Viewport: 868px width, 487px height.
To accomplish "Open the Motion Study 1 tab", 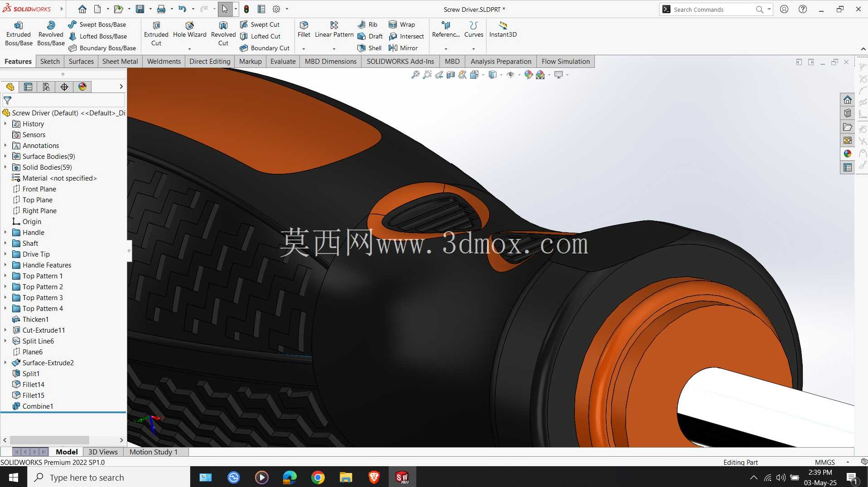I will pyautogui.click(x=154, y=452).
